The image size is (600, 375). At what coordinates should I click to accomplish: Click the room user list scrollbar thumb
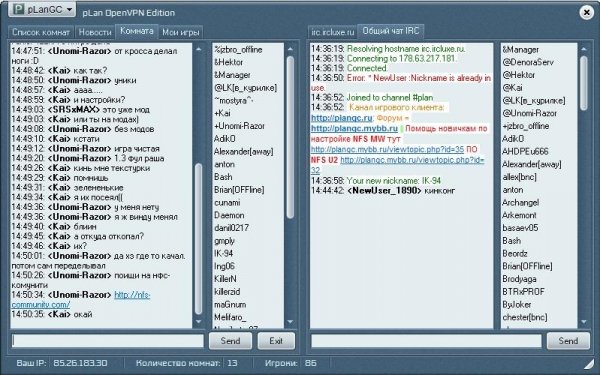(290, 137)
